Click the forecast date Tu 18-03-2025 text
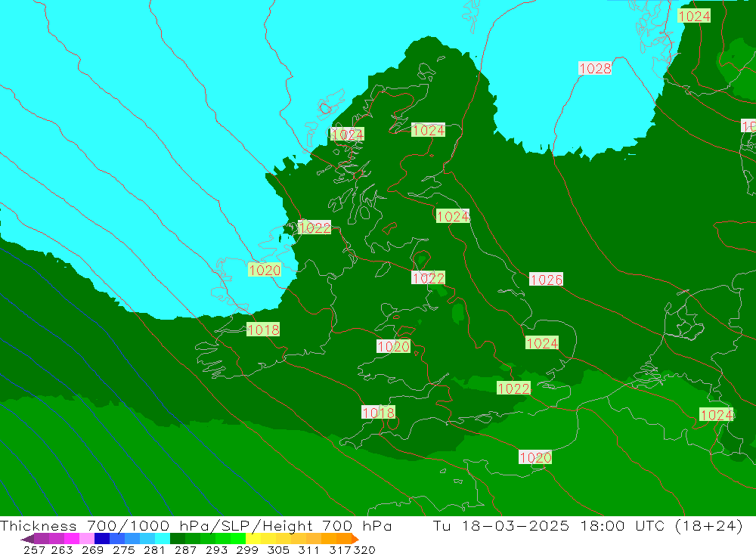Screen dimensions: 756x554 (501, 525)
